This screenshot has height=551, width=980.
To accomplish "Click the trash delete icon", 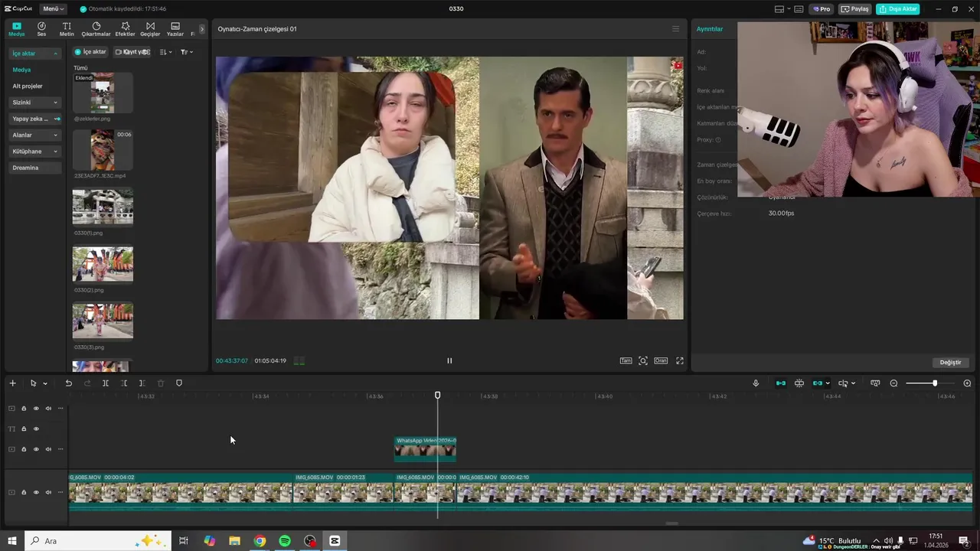I will (161, 383).
